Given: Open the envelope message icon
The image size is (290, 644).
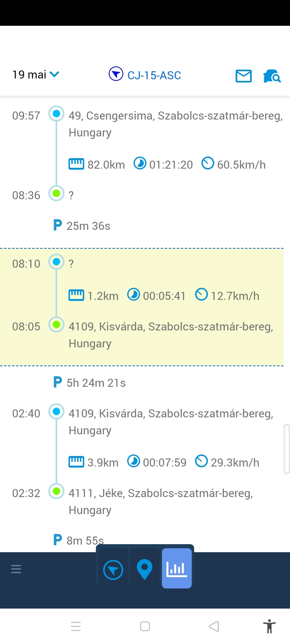Looking at the screenshot, I should pos(243,76).
